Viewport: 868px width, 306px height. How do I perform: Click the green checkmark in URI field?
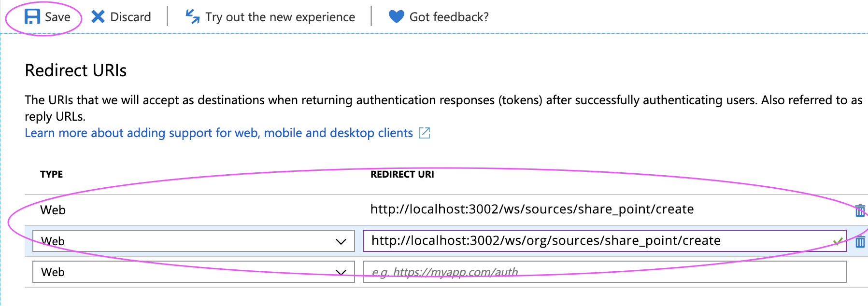pyautogui.click(x=838, y=241)
